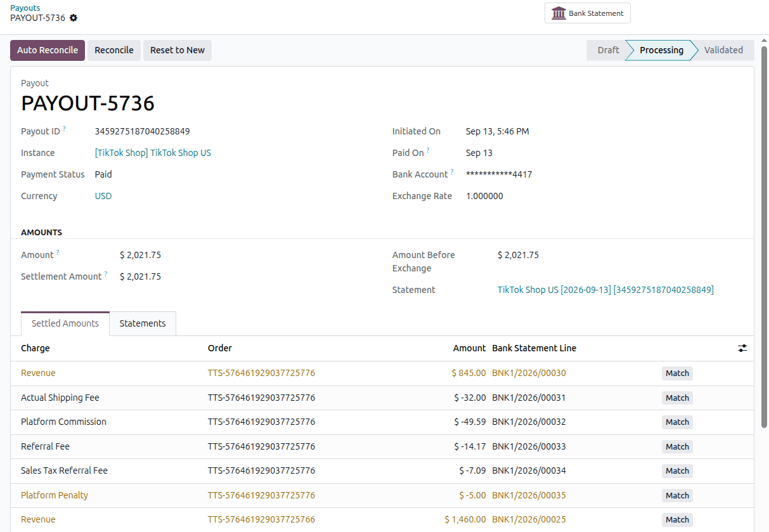This screenshot has height=532, width=769.
Task: Open bank line BNK1/2026/00031
Action: (529, 398)
